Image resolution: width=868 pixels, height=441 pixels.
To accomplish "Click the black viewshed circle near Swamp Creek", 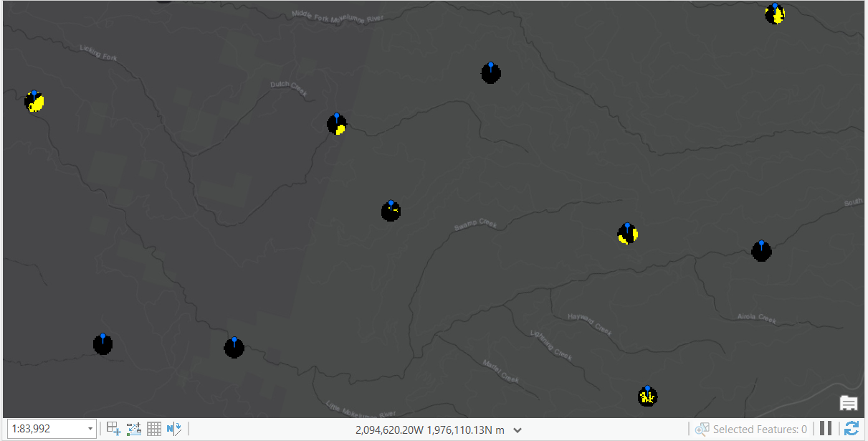I will click(391, 211).
